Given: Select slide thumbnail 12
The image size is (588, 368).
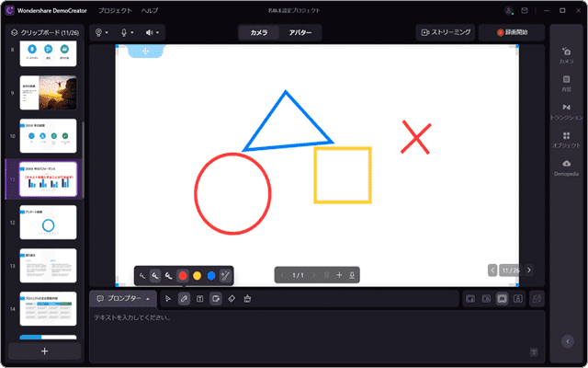Looking at the screenshot, I should (x=48, y=223).
